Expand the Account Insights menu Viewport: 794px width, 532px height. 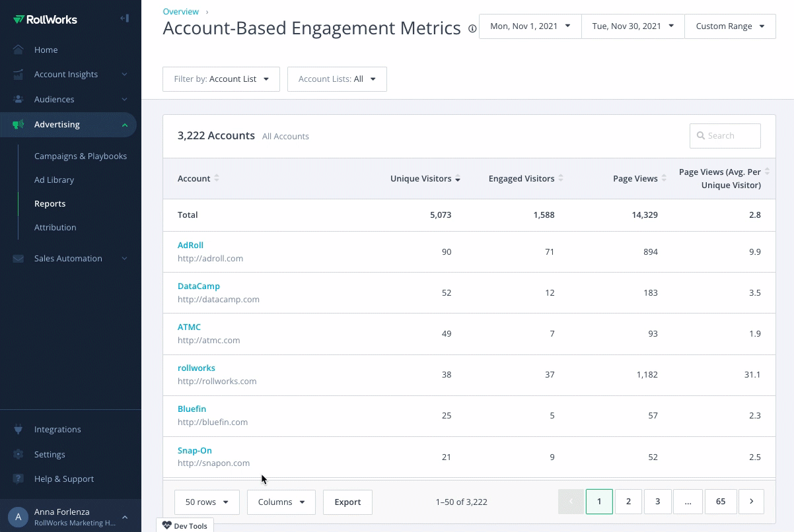tap(124, 75)
